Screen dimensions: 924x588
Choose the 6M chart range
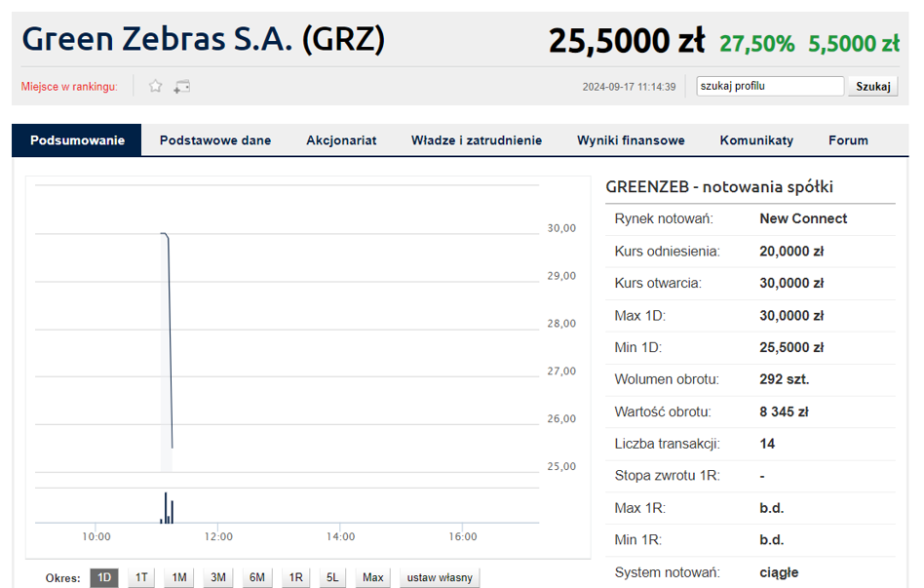(257, 577)
